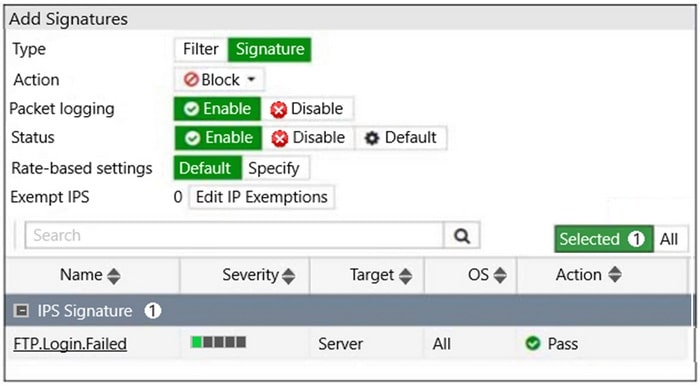Collapse the IPS Signature group
The image size is (700, 390).
click(x=21, y=311)
